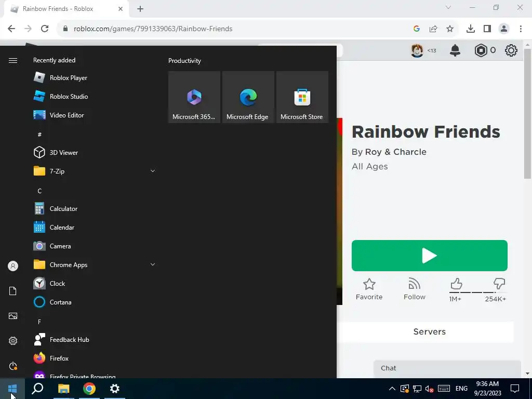Reload the page in Chrome
Viewport: 532px width, 399px height.
[x=45, y=29]
